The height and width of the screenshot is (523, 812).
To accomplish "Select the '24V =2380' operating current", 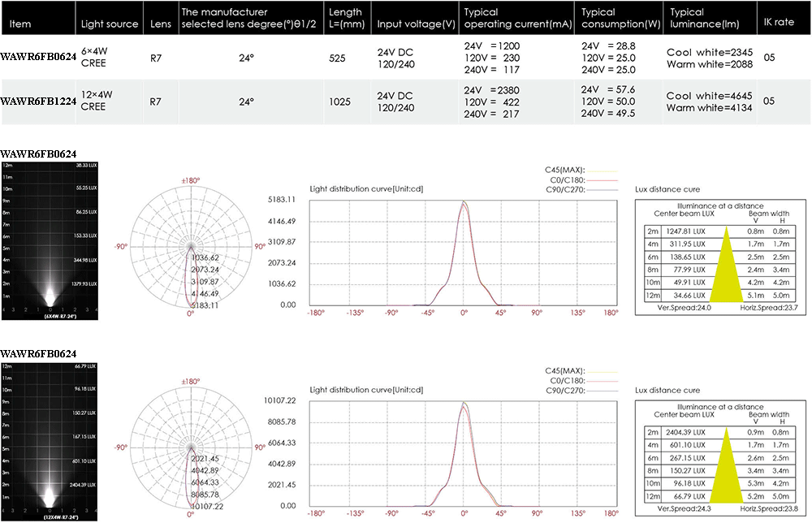I will (491, 90).
